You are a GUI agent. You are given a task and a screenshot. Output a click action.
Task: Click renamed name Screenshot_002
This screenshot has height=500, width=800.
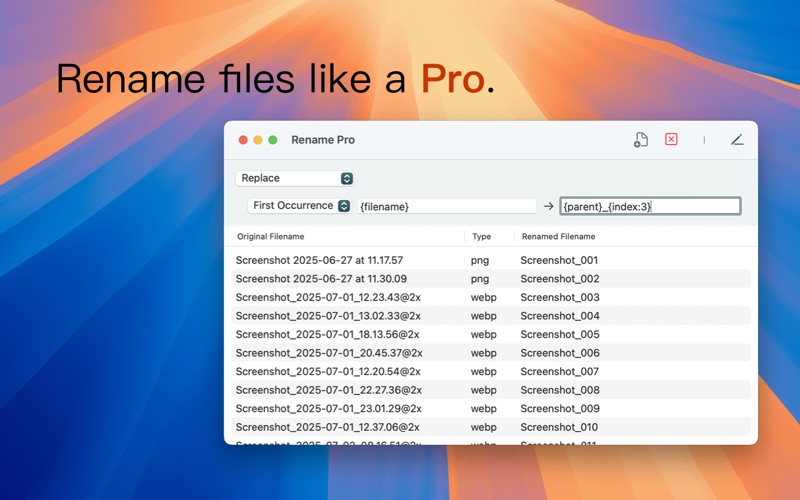point(560,279)
